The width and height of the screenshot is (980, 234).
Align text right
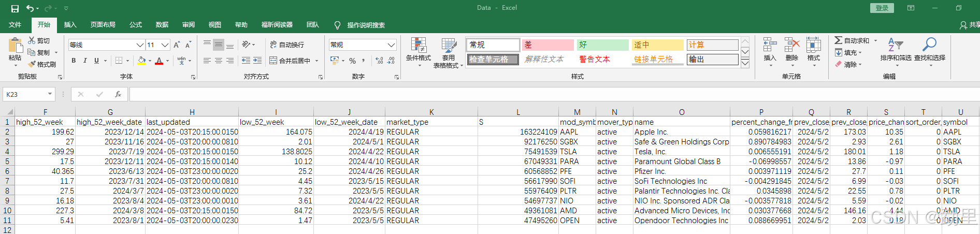pyautogui.click(x=230, y=61)
